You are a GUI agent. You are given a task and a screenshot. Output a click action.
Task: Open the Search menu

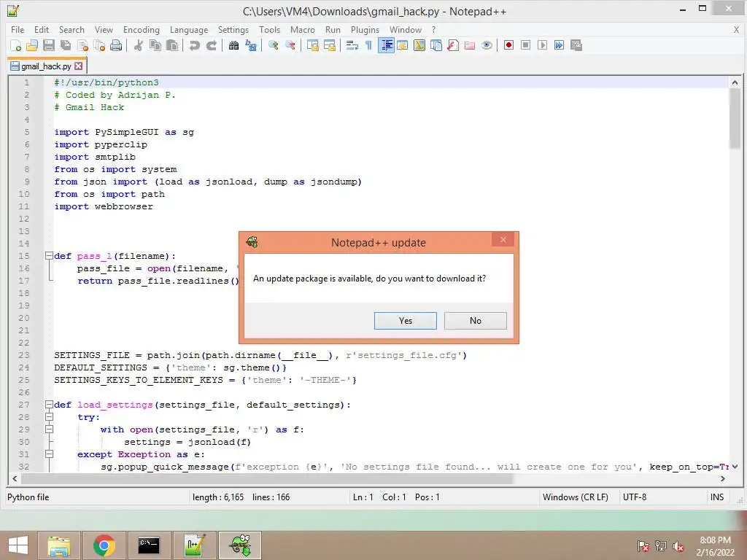point(71,29)
